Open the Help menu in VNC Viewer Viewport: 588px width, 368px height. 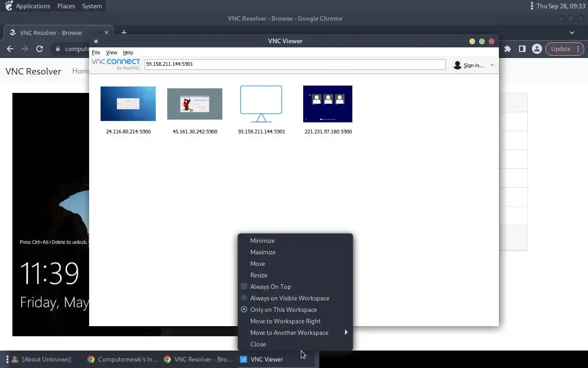tap(128, 52)
